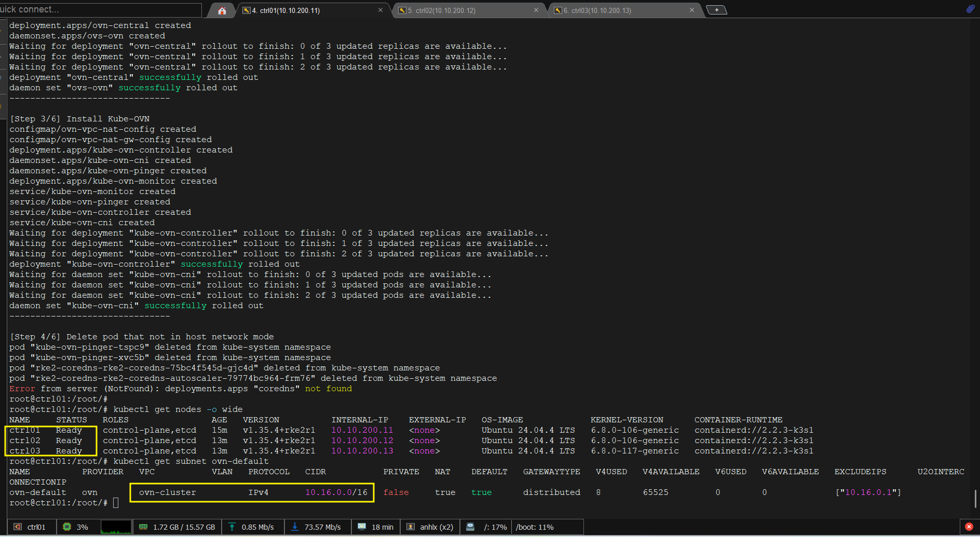Screen dimensions: 980x537
Task: Click the 1.72 GB / 15.57 GB memory text
Action: pos(184,527)
